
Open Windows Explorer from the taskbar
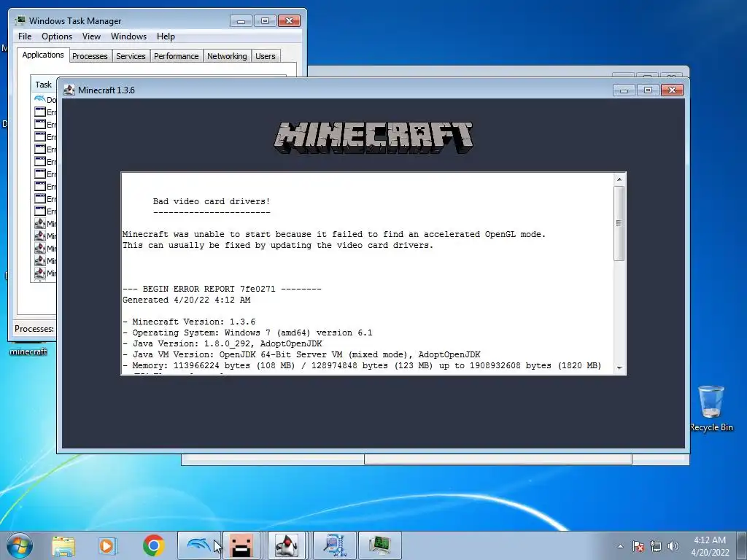(x=63, y=545)
